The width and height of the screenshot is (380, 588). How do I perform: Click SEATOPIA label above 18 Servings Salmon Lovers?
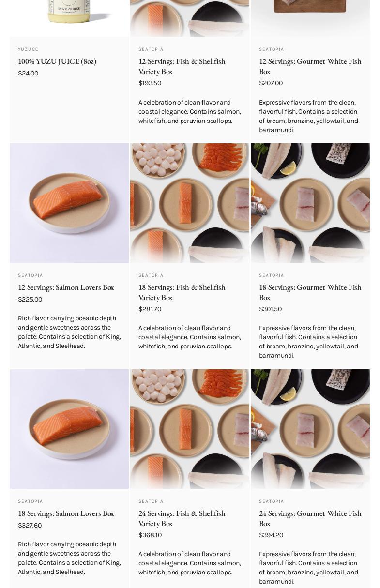[30, 501]
